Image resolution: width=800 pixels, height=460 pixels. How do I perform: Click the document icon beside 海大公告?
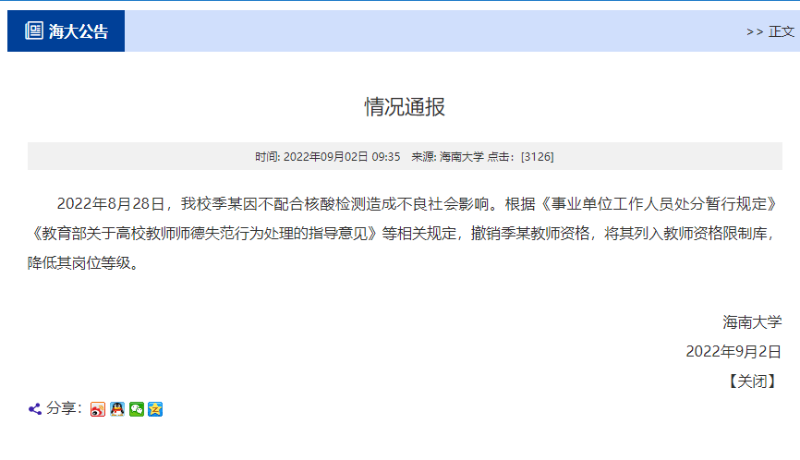pyautogui.click(x=34, y=31)
